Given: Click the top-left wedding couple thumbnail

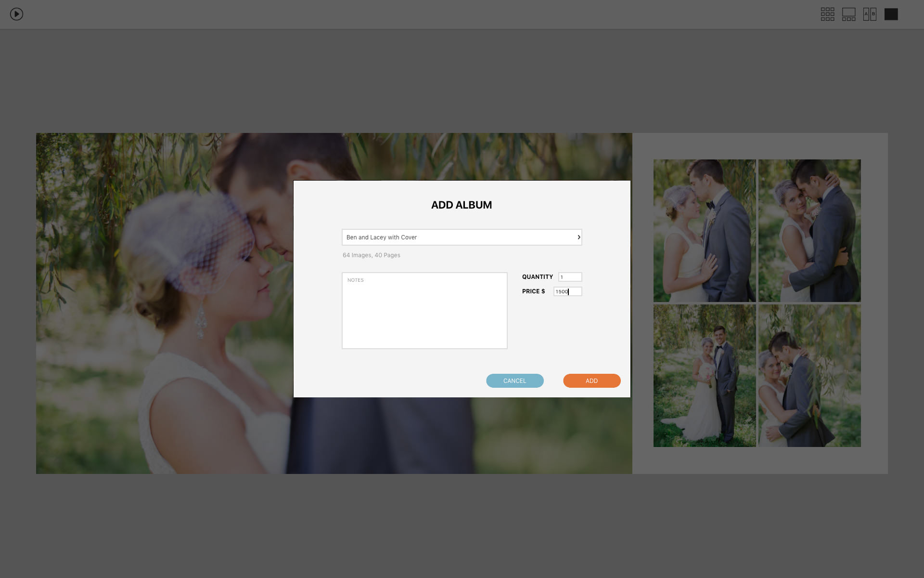Looking at the screenshot, I should (704, 230).
